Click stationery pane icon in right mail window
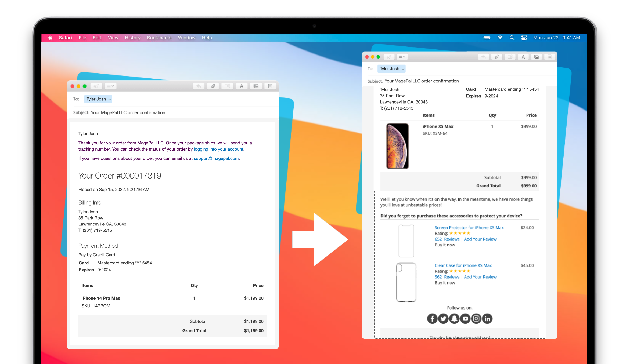 (x=549, y=57)
